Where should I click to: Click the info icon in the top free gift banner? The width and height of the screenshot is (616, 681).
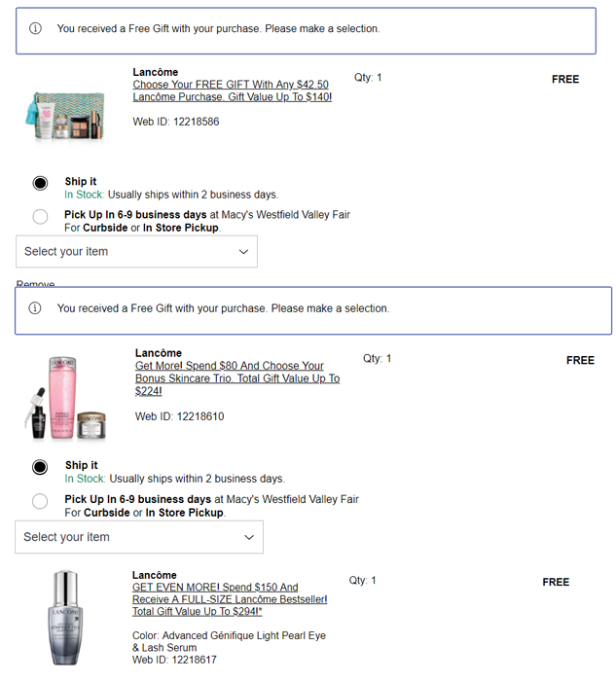(36, 28)
